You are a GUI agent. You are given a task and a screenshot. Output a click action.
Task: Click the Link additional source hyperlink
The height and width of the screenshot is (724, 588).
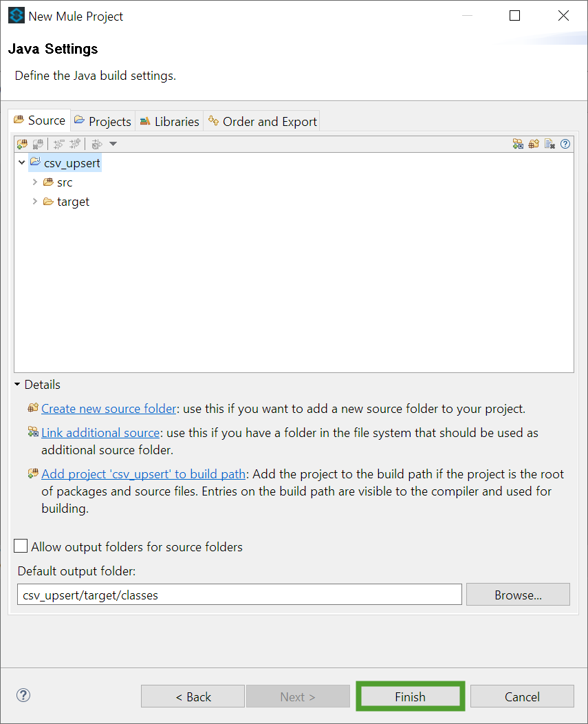pyautogui.click(x=100, y=433)
